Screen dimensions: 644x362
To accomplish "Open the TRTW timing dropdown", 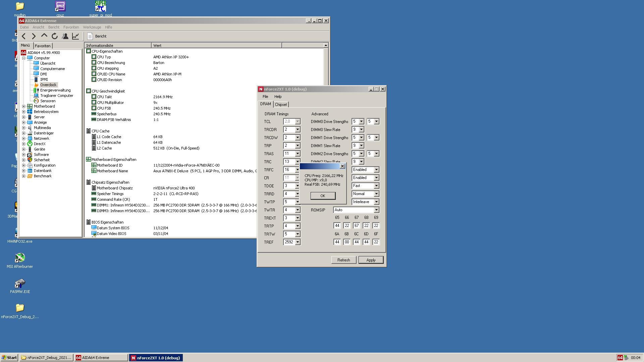I will 298,234.
